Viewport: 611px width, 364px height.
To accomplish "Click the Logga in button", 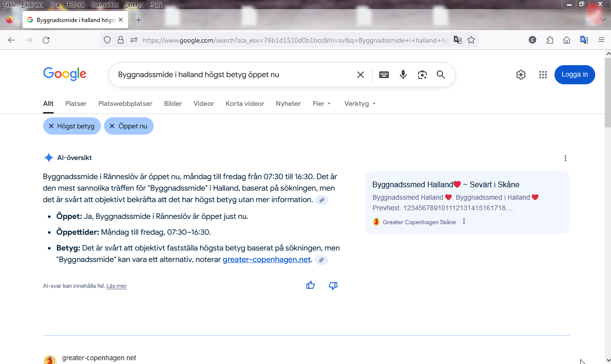I will click(x=575, y=75).
